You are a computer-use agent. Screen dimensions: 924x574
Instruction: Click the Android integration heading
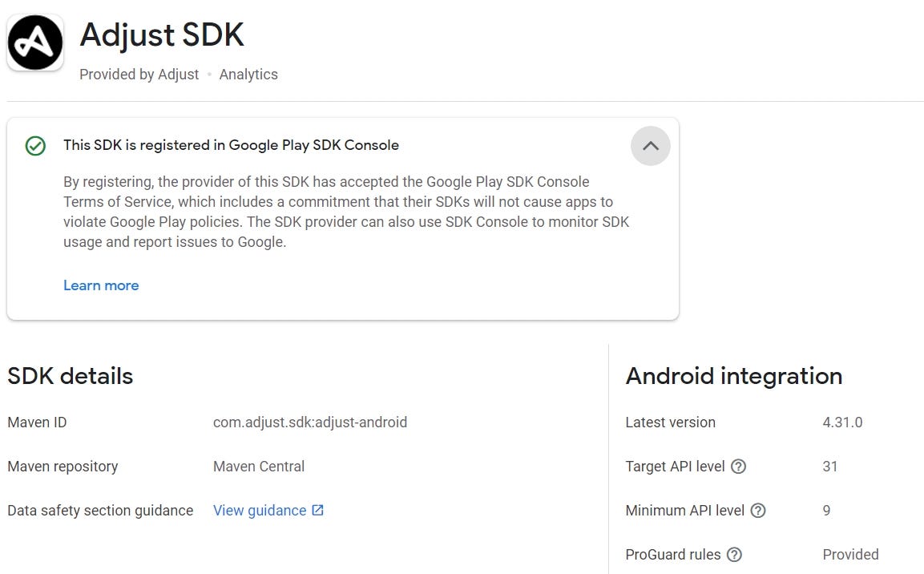[734, 376]
